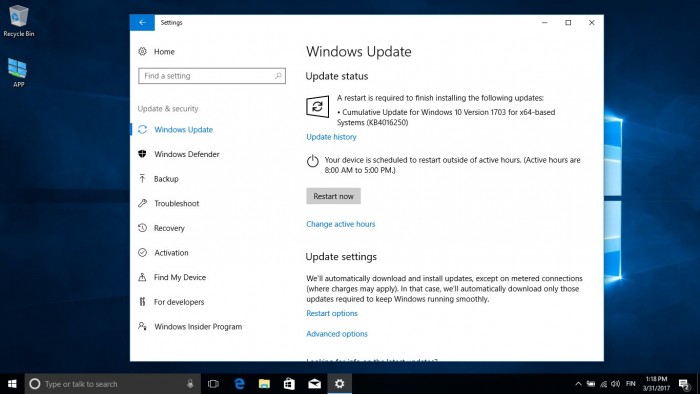Select Home in the sidebar
The image size is (700, 394).
click(164, 52)
